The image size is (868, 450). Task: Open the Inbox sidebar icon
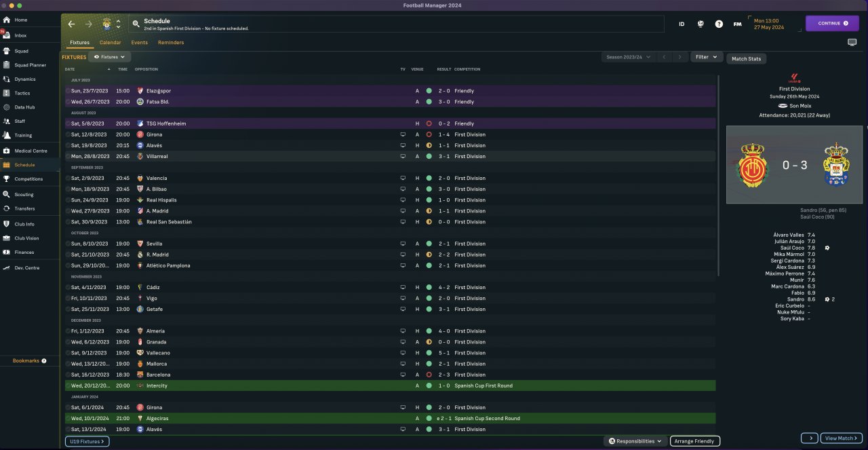(x=7, y=35)
